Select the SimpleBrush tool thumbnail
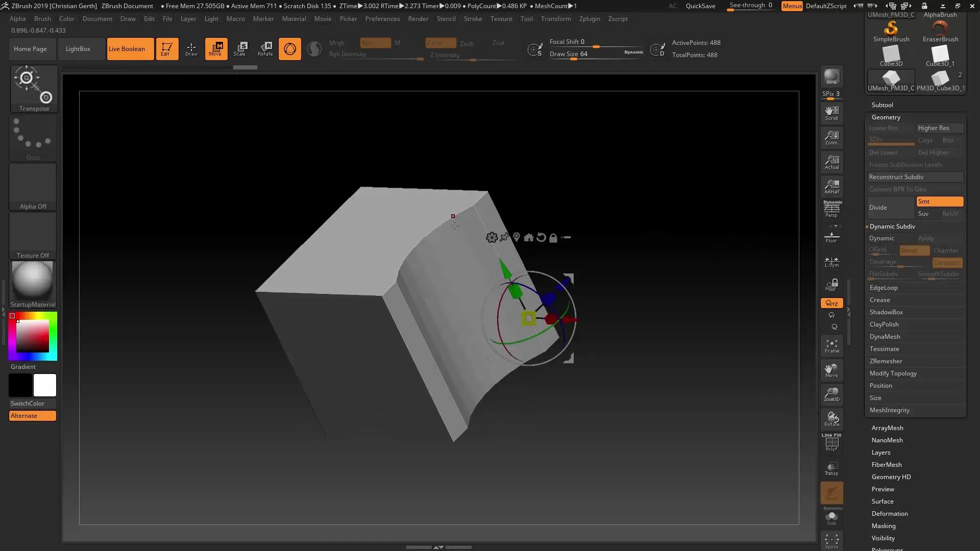 (x=891, y=32)
